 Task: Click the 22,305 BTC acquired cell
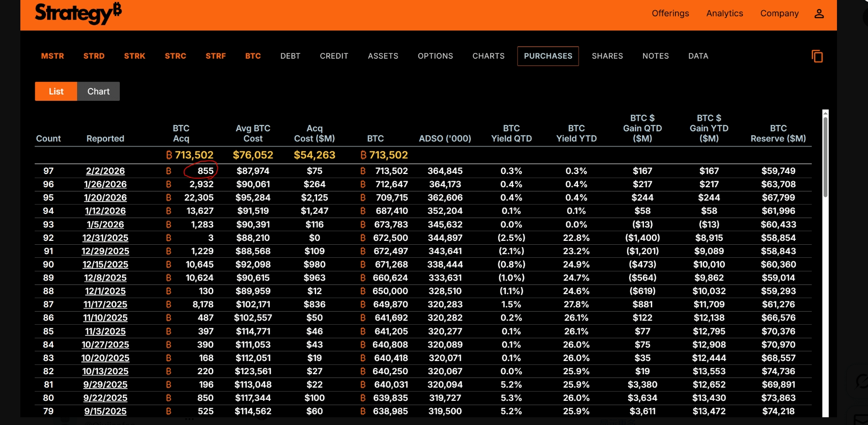(199, 198)
